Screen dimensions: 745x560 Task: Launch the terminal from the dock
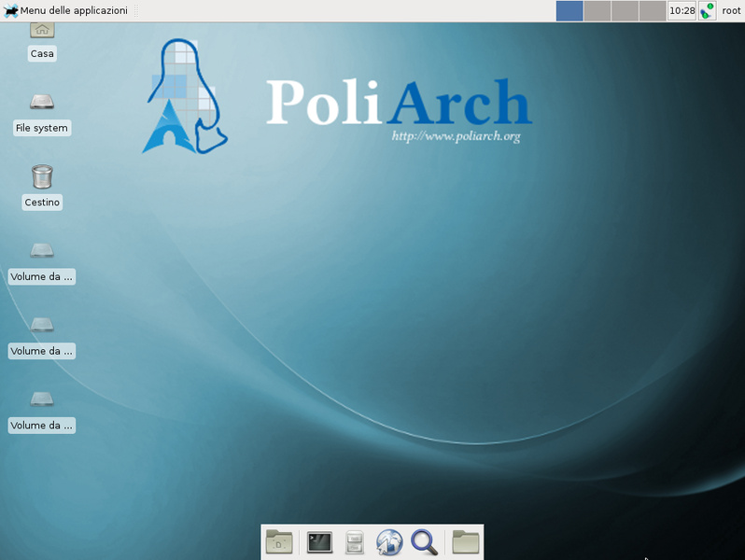[x=320, y=542]
